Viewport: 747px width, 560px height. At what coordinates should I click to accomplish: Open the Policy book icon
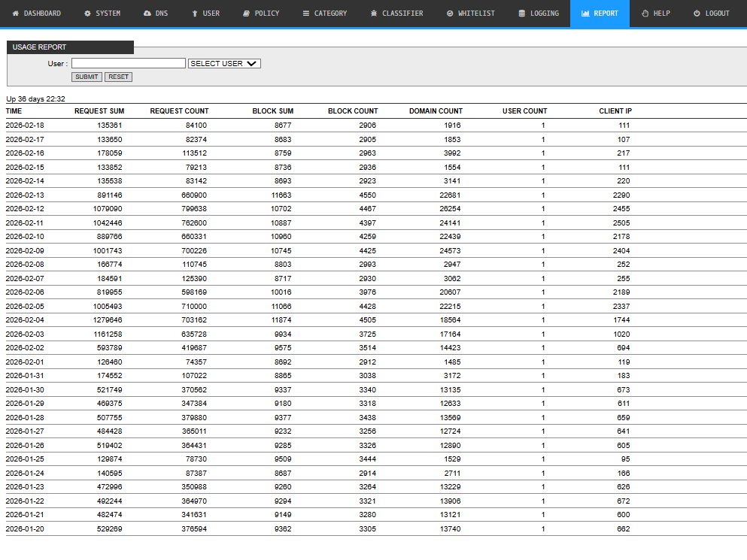(246, 14)
